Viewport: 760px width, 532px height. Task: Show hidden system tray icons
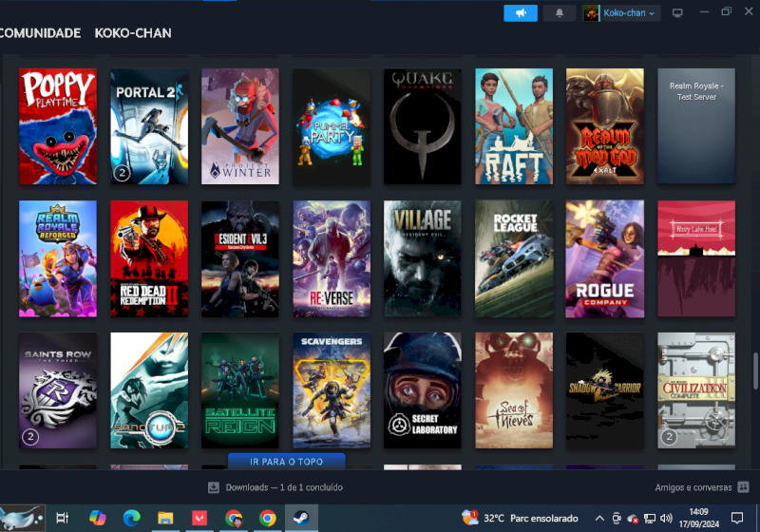599,519
